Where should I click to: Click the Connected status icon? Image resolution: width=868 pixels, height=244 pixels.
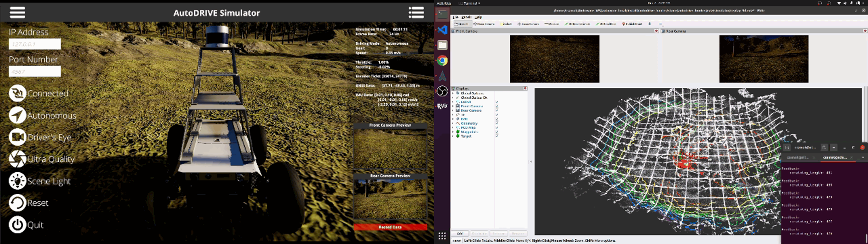coord(17,93)
